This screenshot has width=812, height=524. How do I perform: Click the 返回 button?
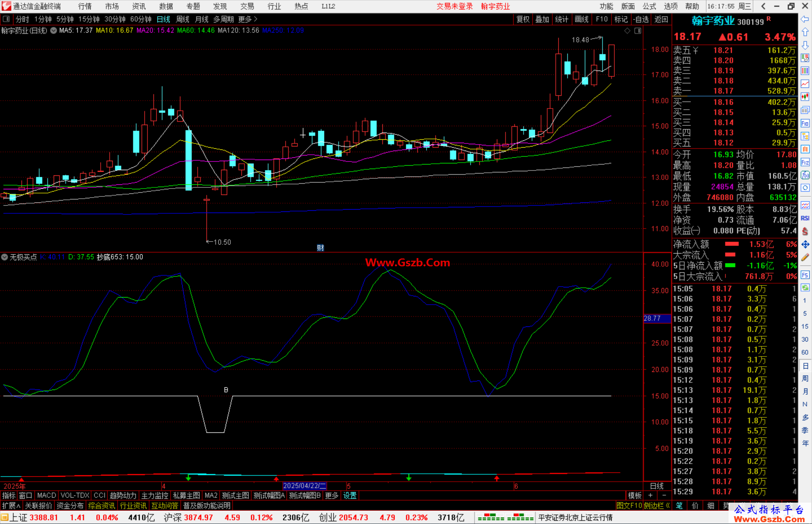(x=661, y=19)
